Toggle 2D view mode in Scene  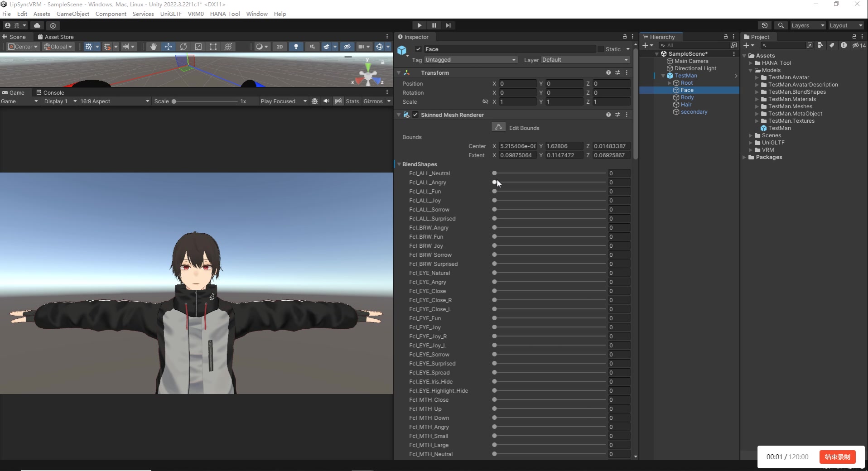pos(280,47)
